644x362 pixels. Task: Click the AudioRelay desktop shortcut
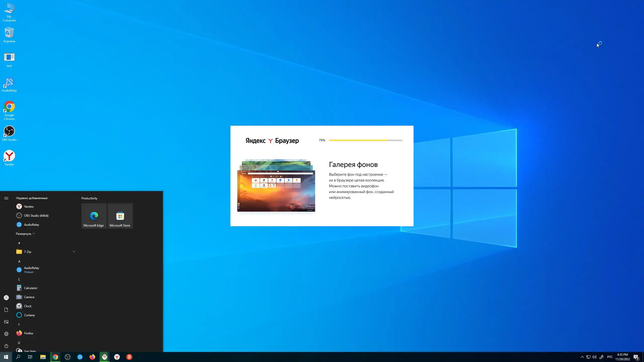9,84
